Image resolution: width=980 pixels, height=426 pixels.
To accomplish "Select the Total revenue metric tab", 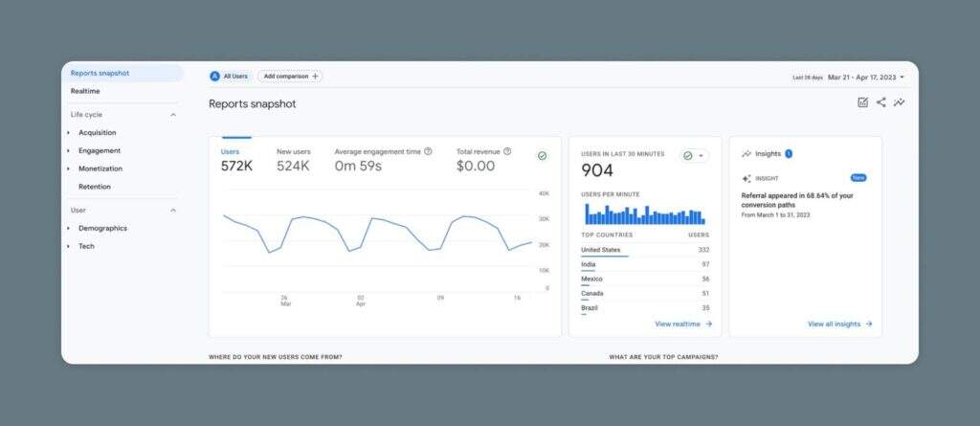I will pos(479,160).
